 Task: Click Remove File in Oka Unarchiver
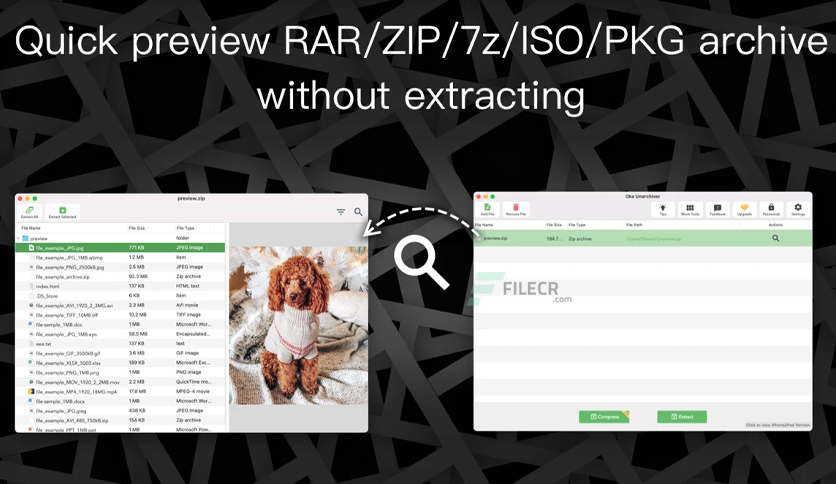516,209
